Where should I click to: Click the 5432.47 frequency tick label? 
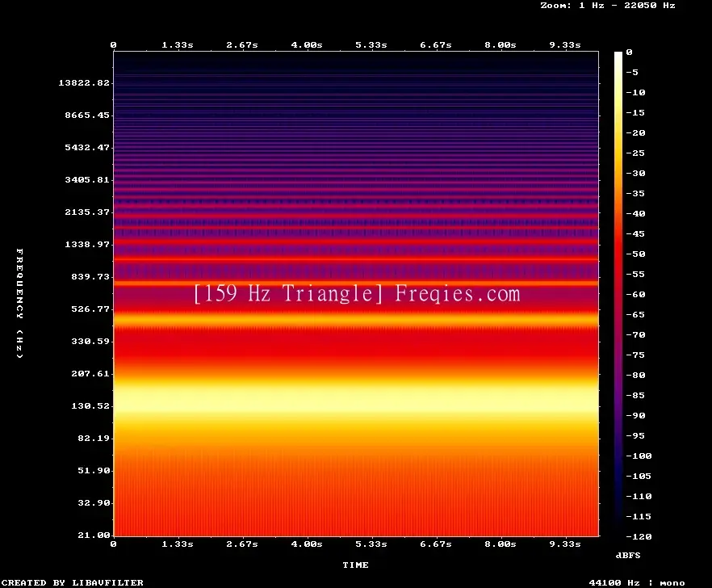(87, 147)
